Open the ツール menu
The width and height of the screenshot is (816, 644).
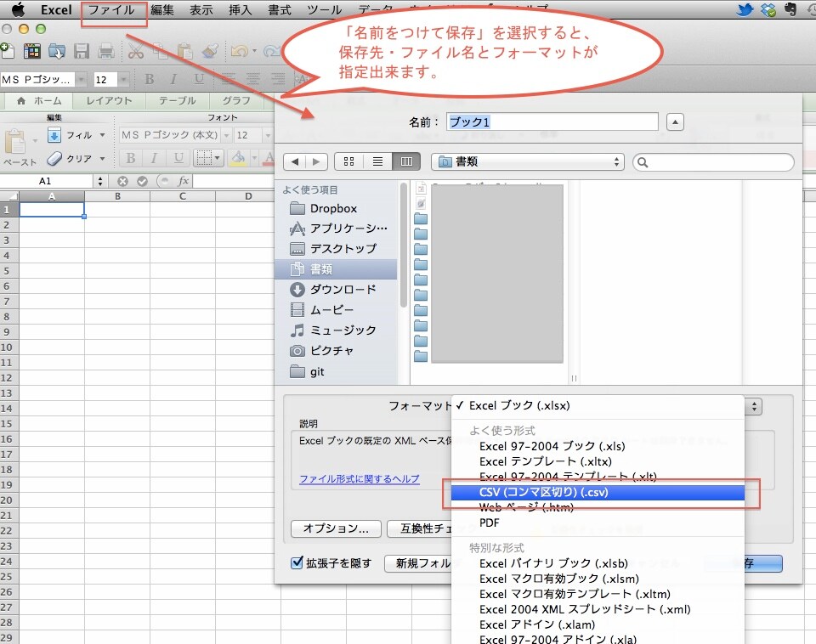pyautogui.click(x=324, y=10)
